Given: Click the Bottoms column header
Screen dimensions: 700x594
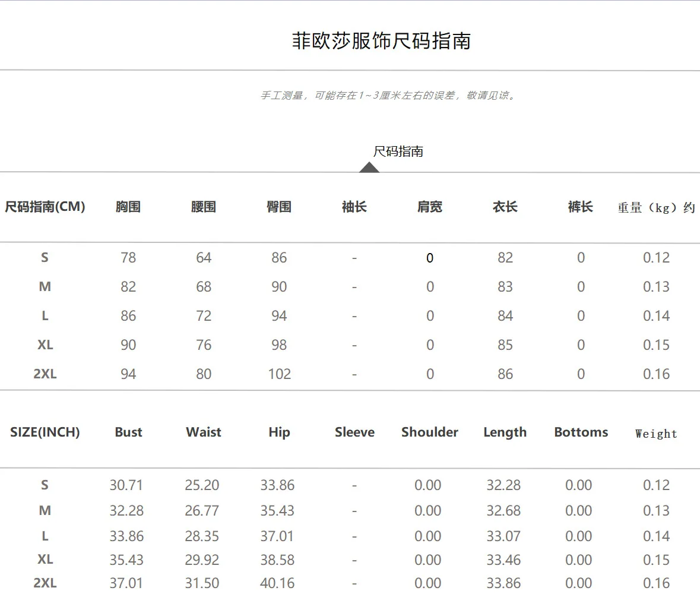Looking at the screenshot, I should (581, 432).
